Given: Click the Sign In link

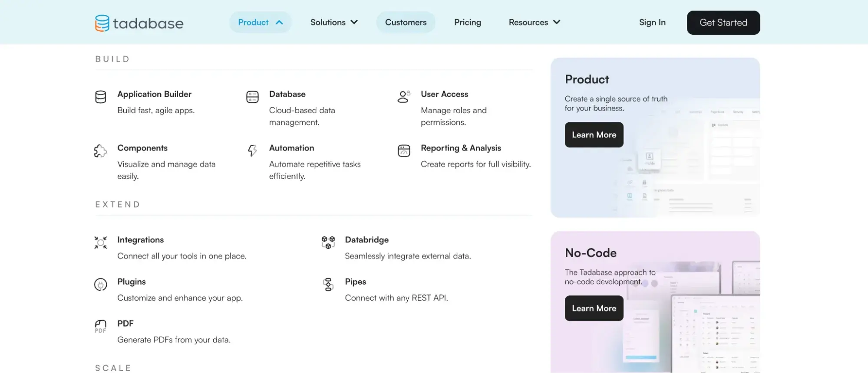Looking at the screenshot, I should coord(652,23).
